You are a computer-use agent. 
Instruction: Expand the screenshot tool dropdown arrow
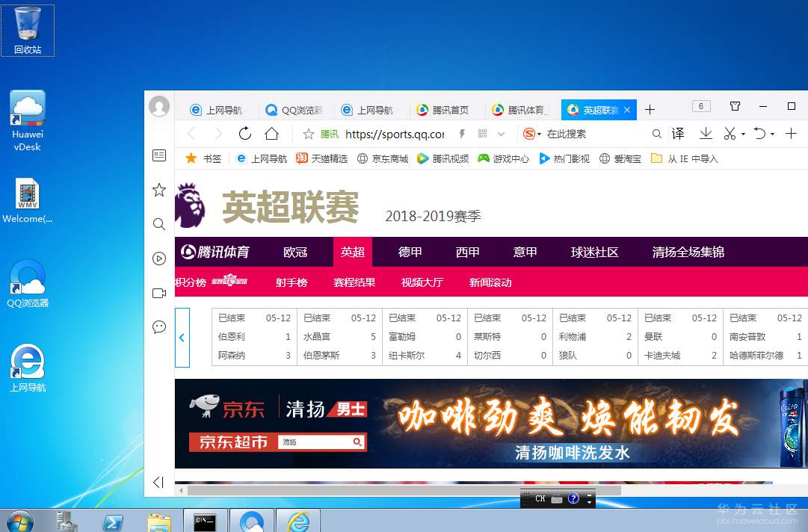743,134
